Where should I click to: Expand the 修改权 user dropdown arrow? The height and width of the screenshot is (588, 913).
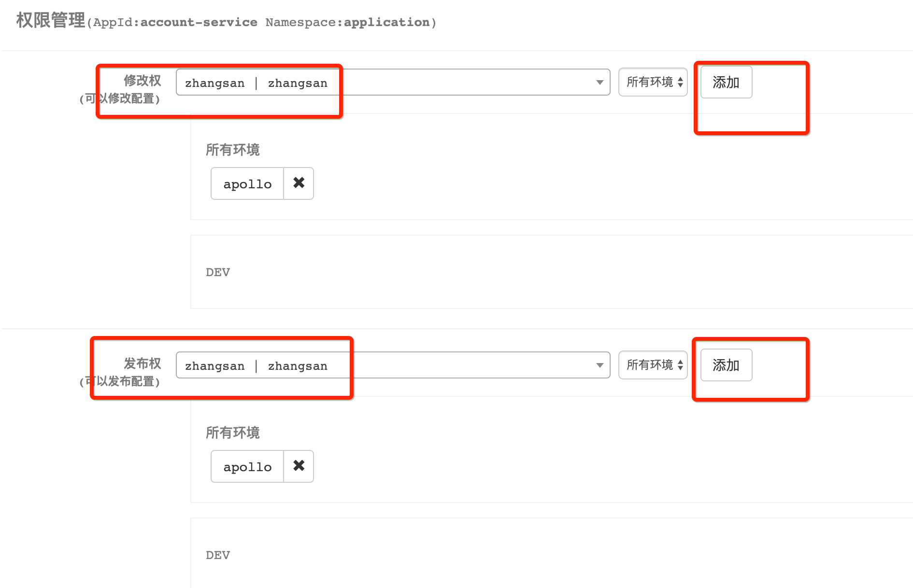coord(599,83)
